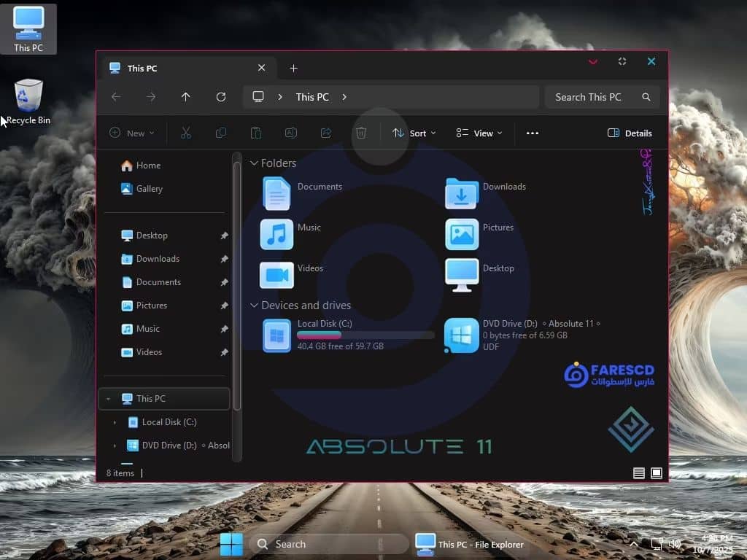Viewport: 747px width, 560px height.
Task: Click the Refresh icon in navigation bar
Action: [x=221, y=97]
